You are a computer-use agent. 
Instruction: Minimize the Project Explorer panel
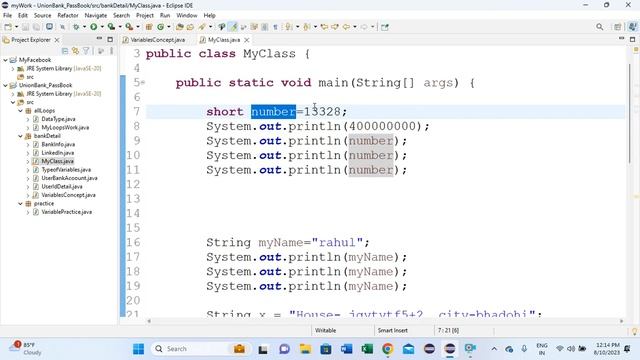click(x=99, y=39)
